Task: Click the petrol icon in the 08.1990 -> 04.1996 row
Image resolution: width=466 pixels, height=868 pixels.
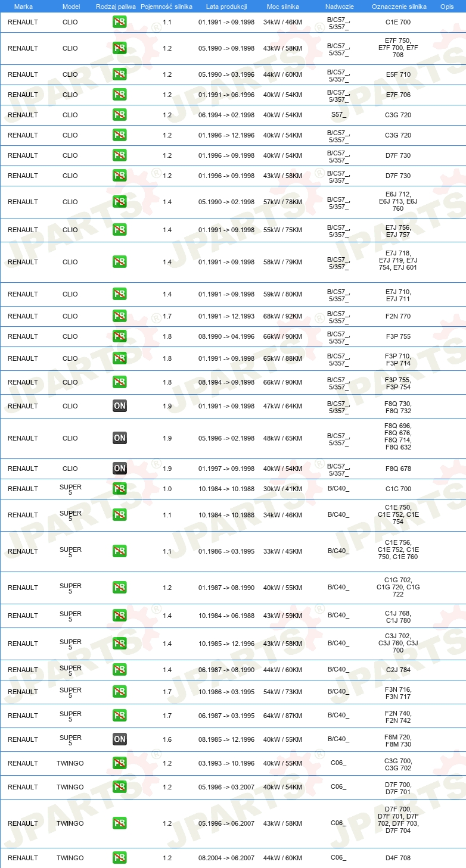Action: [x=120, y=336]
